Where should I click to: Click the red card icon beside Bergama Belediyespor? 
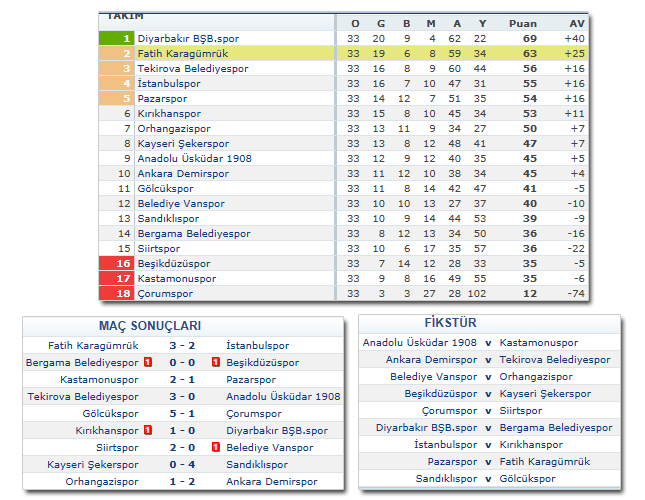click(x=147, y=362)
